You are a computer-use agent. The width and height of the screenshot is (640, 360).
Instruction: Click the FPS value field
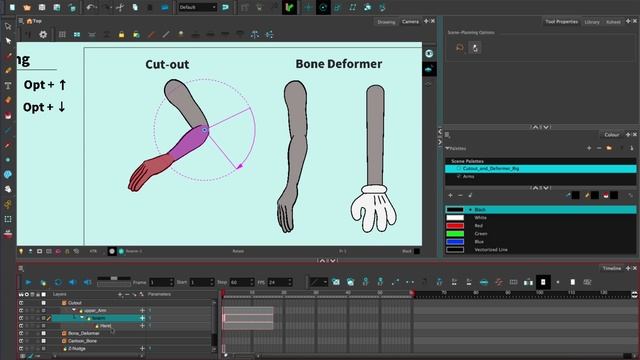(x=280, y=282)
